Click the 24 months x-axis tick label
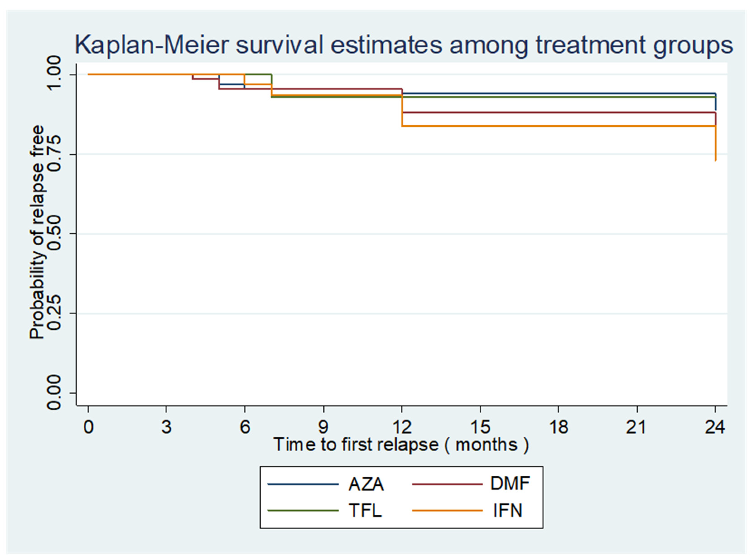Screen dimensions: 755x560 pyautogui.click(x=715, y=427)
